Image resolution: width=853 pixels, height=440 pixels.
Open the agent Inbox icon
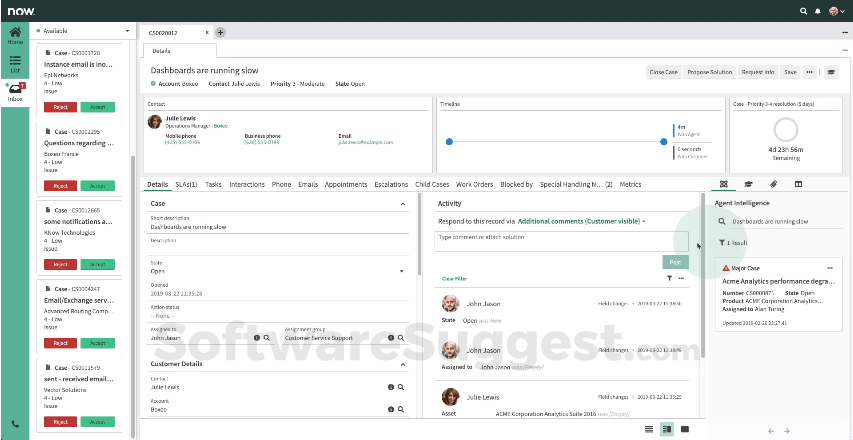15,92
